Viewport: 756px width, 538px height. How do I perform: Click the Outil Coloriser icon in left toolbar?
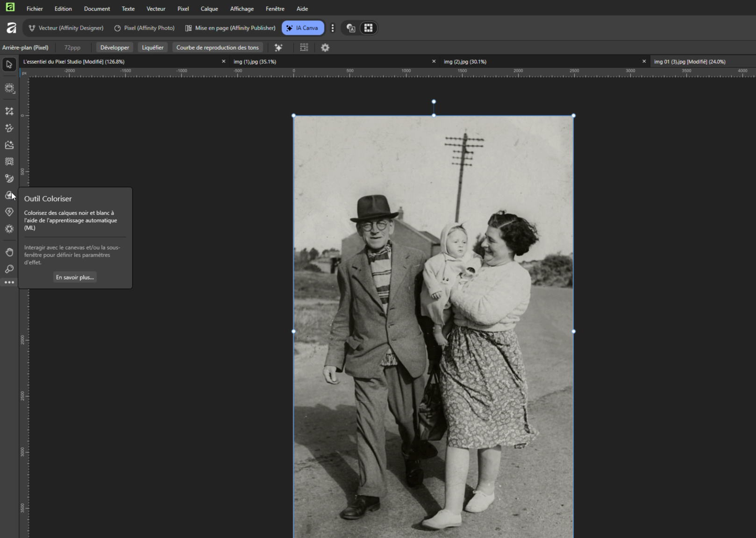[9, 195]
